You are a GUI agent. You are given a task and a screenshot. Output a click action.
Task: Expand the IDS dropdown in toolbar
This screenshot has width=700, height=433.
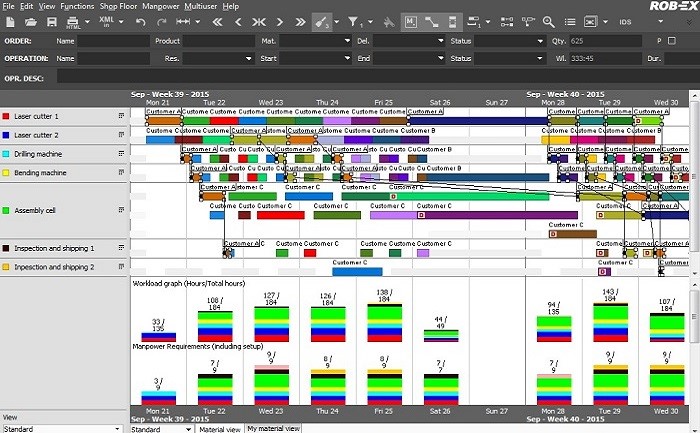click(x=660, y=21)
